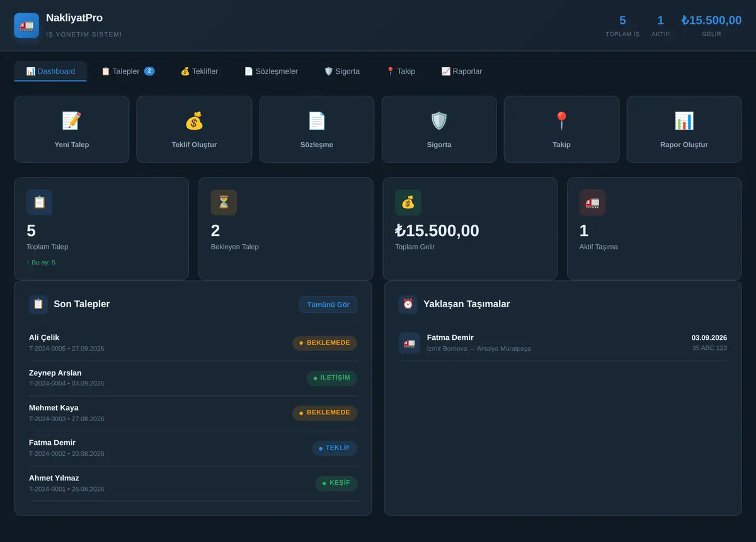The image size is (756, 542).
Task: Click the alarm clock icon beside Yaklaşan Taşımalar
Action: [408, 304]
